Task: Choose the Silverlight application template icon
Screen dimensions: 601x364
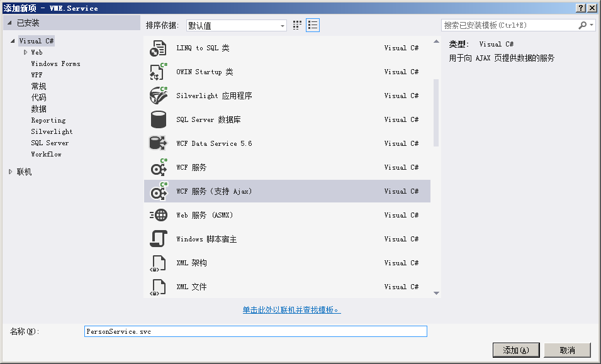Action: coord(158,96)
